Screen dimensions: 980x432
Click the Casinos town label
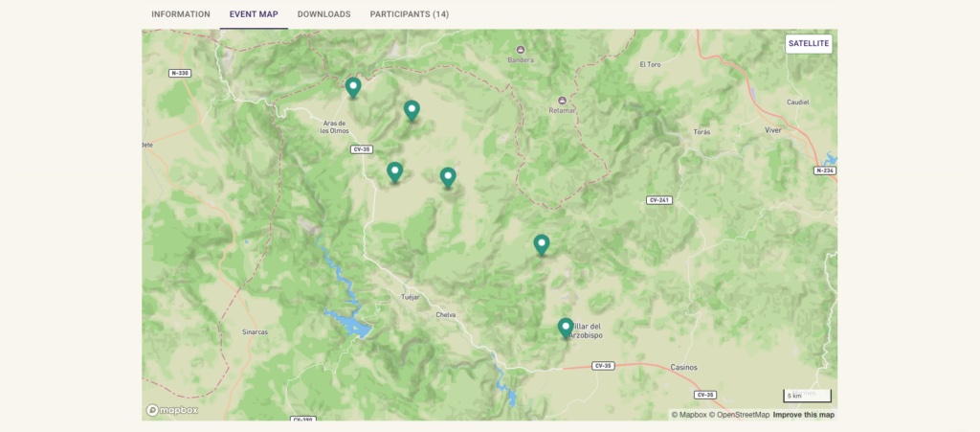pos(683,367)
